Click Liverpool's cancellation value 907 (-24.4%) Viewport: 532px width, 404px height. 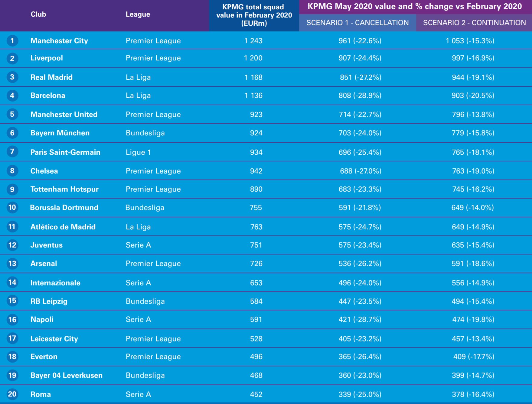[x=360, y=58]
